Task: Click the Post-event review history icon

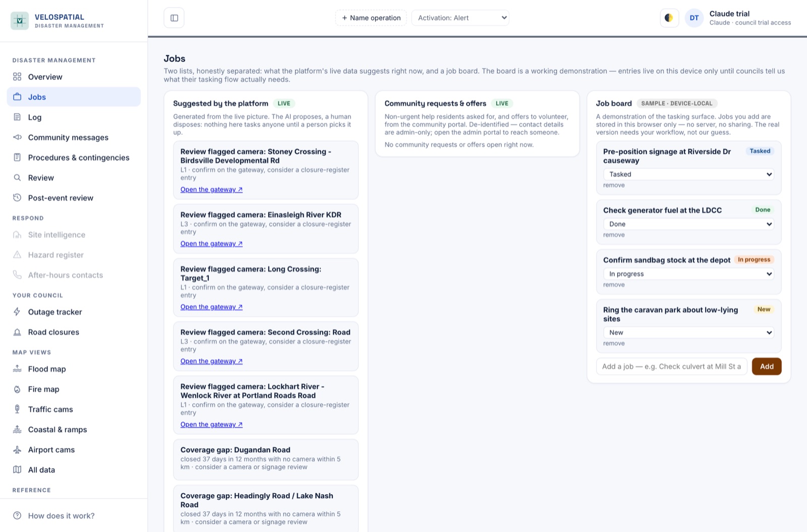Action: point(17,198)
